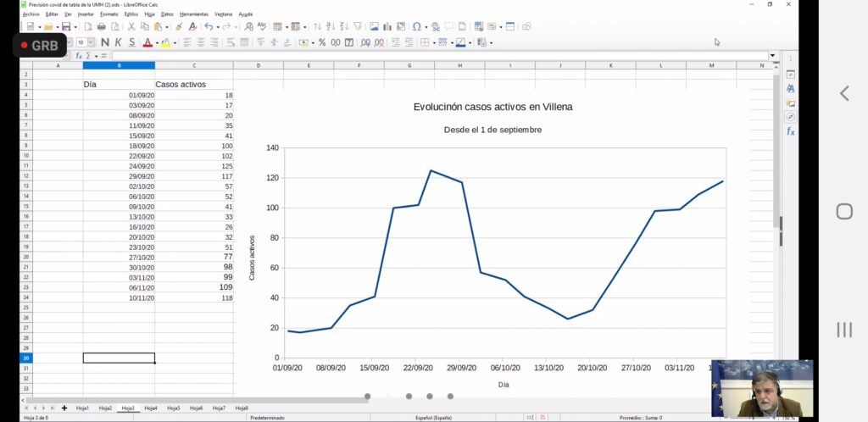Click the Insert Chart toolbar icon
The width and height of the screenshot is (868, 422).
[388, 27]
